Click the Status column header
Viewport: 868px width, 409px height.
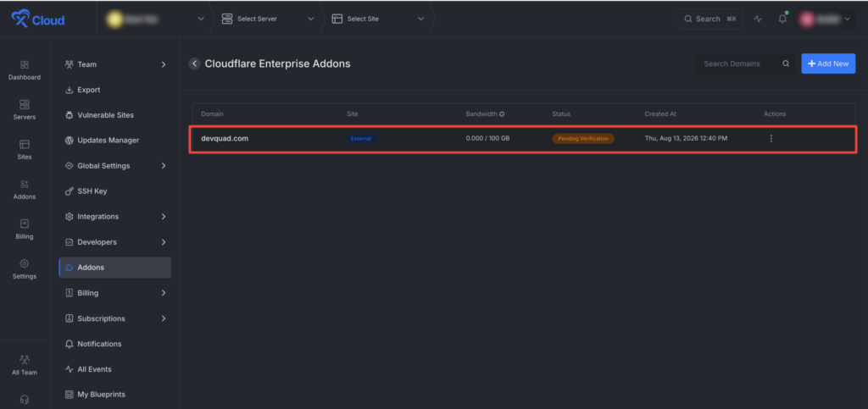click(561, 113)
